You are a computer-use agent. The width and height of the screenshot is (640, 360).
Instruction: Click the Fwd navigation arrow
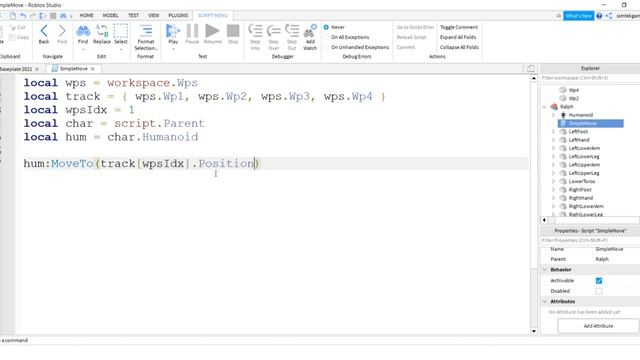62,31
